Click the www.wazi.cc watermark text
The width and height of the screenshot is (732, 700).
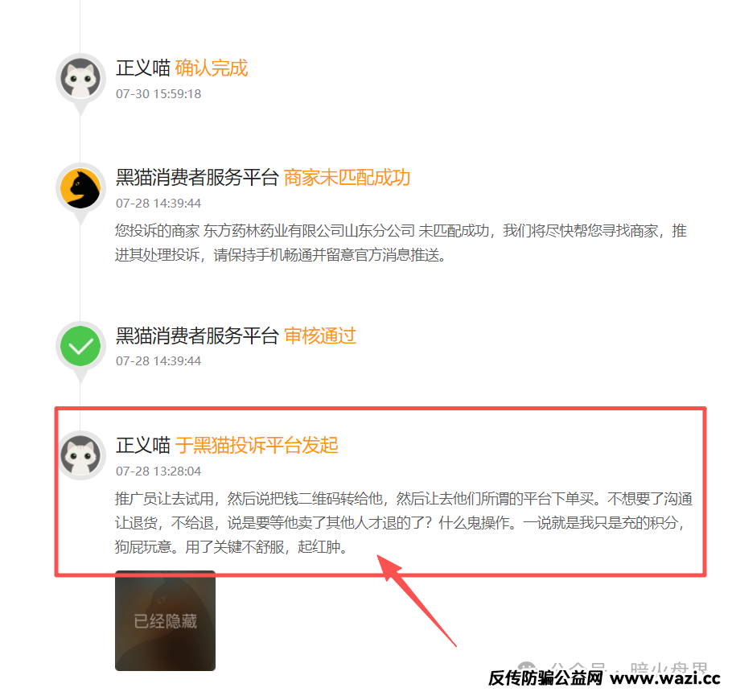click(665, 677)
